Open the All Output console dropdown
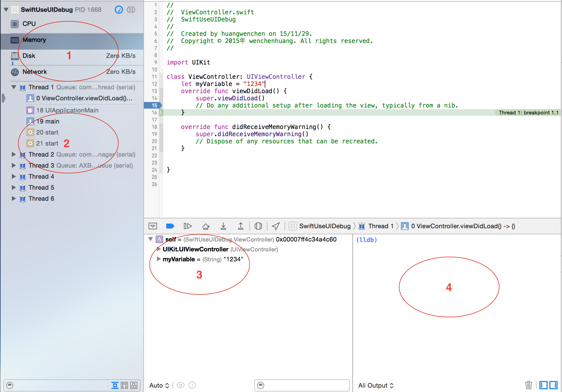Viewport: 562px width, 392px height. (376, 385)
